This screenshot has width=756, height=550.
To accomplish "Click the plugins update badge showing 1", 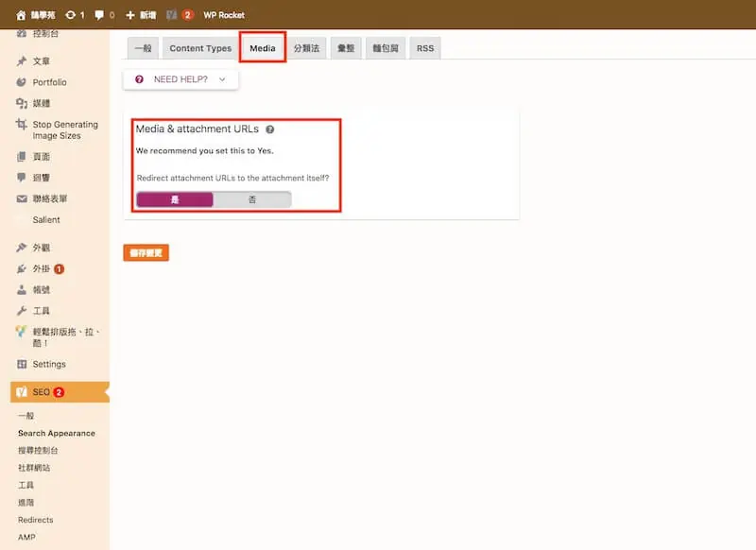I will pos(60,269).
